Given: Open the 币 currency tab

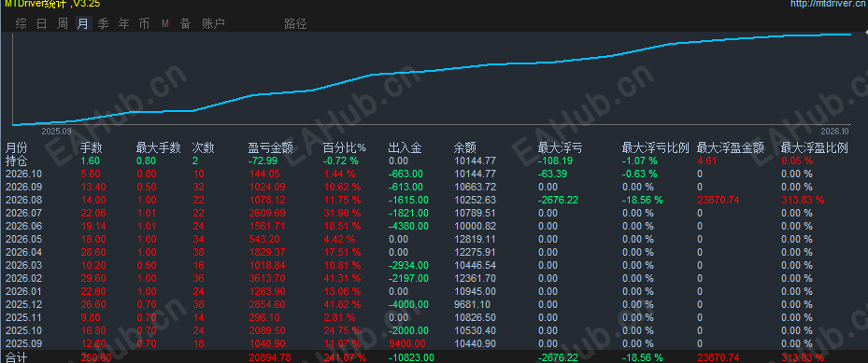Looking at the screenshot, I should (145, 23).
